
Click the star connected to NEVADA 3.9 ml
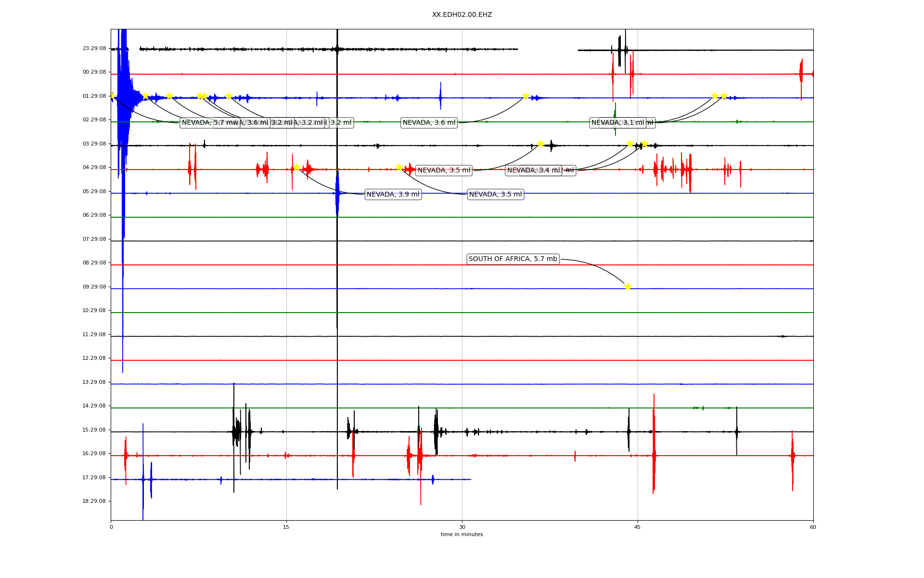(296, 167)
